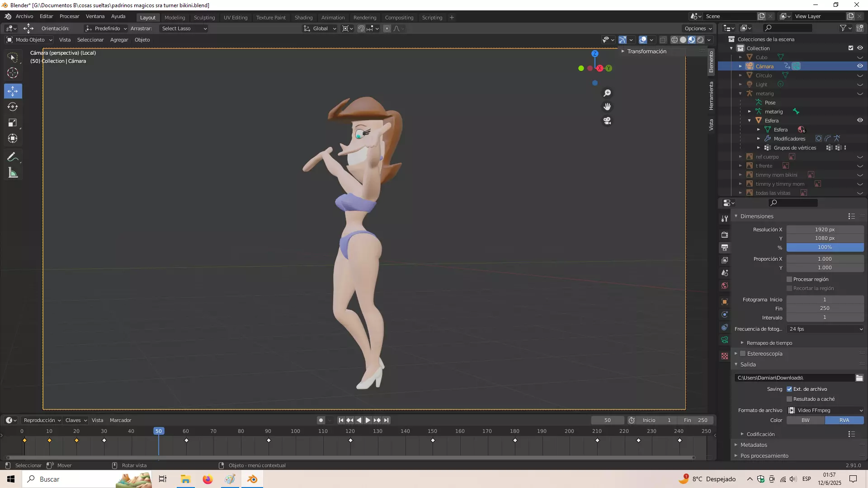Click the zoom view magnifier icon
This screenshot has height=488, width=868.
click(x=607, y=93)
